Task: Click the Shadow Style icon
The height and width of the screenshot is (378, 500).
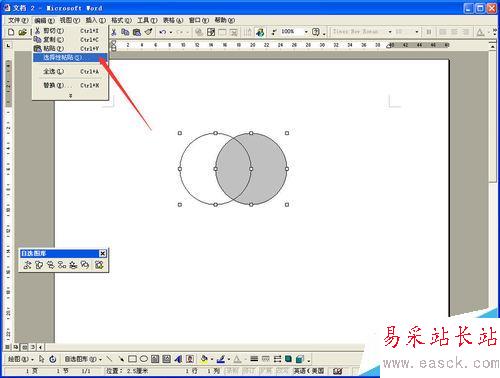Action: [288, 359]
